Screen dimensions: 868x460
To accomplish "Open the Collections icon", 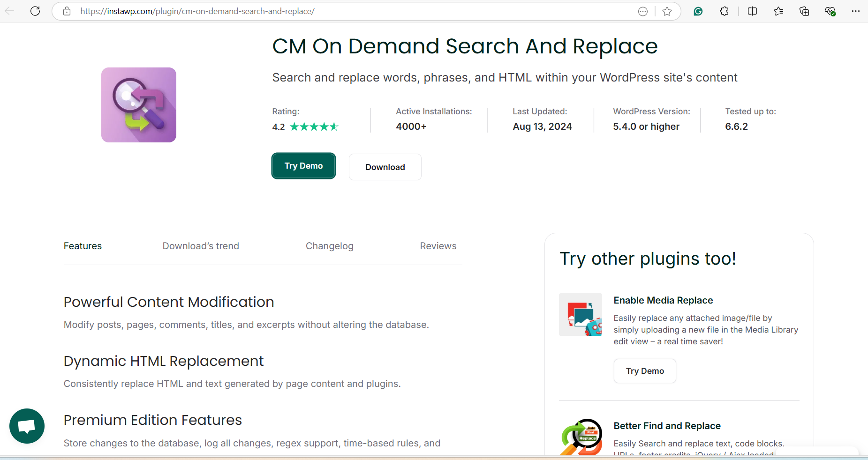I will tap(804, 11).
